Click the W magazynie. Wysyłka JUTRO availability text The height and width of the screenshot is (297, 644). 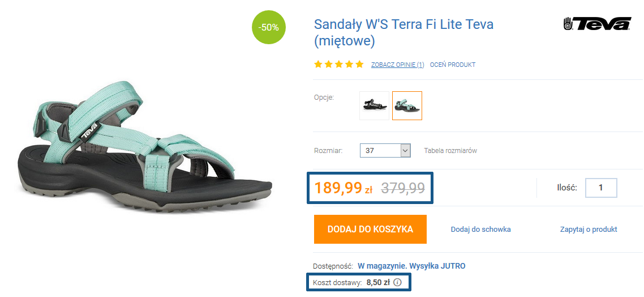coord(411,266)
